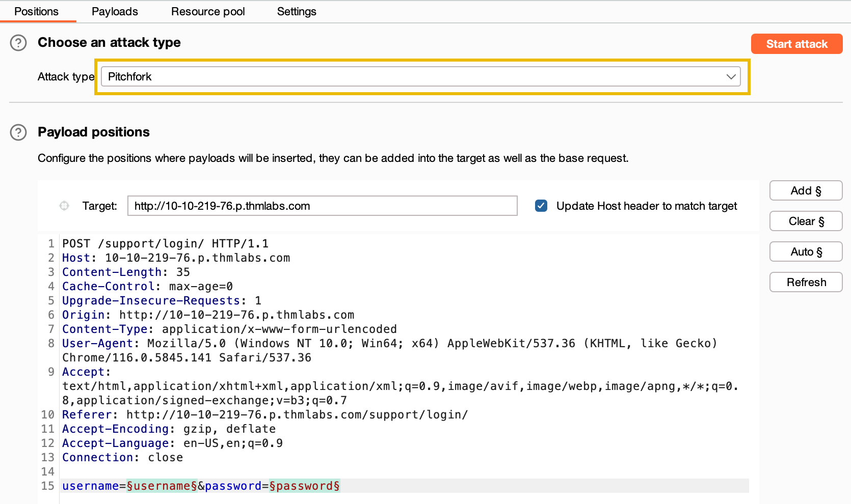Viewport: 851px width, 504px height.
Task: Toggle Update Host header to match target
Action: [541, 206]
